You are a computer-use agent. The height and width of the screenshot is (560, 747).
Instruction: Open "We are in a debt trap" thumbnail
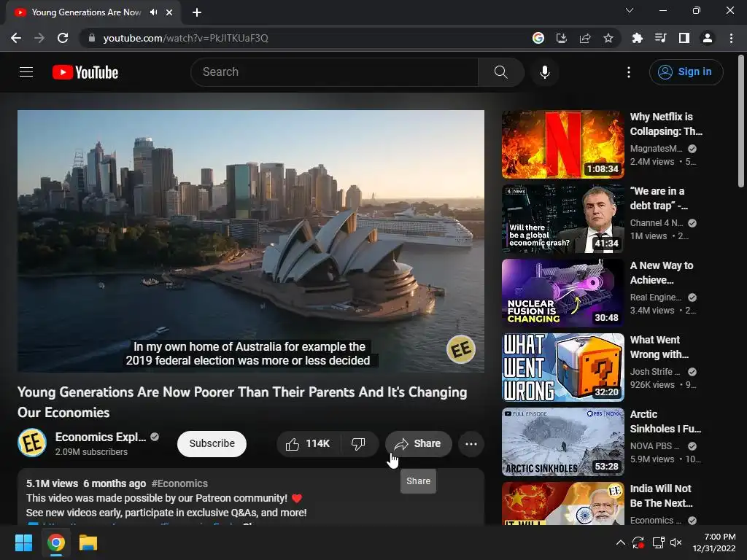coord(562,219)
